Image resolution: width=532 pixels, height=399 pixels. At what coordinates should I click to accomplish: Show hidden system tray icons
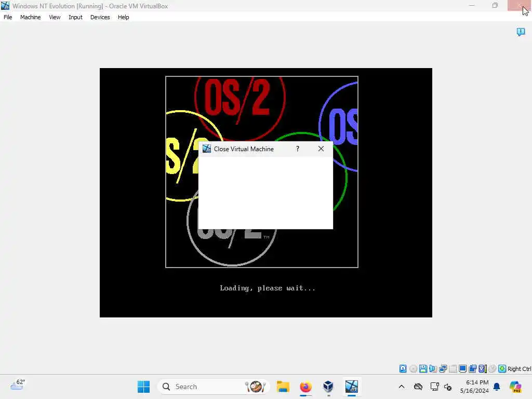[402, 387]
